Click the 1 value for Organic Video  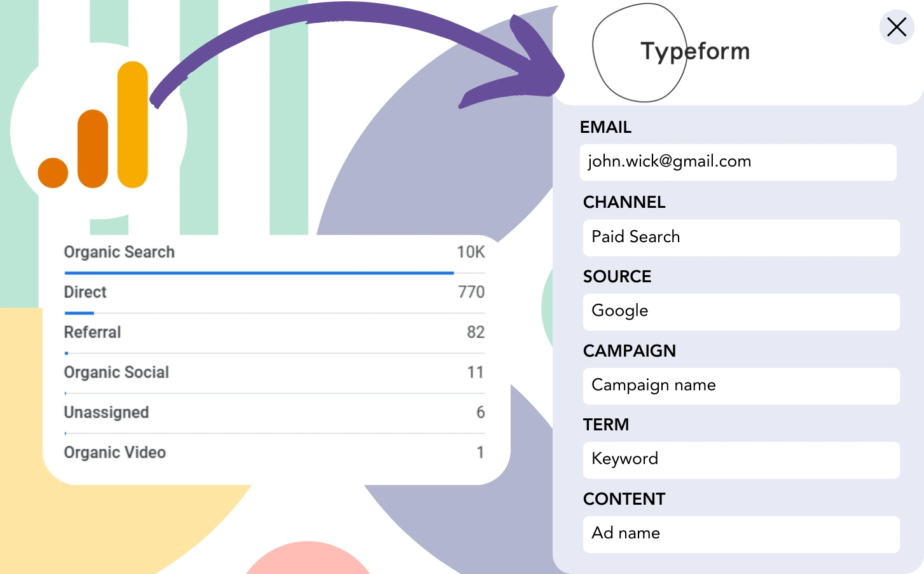481,453
